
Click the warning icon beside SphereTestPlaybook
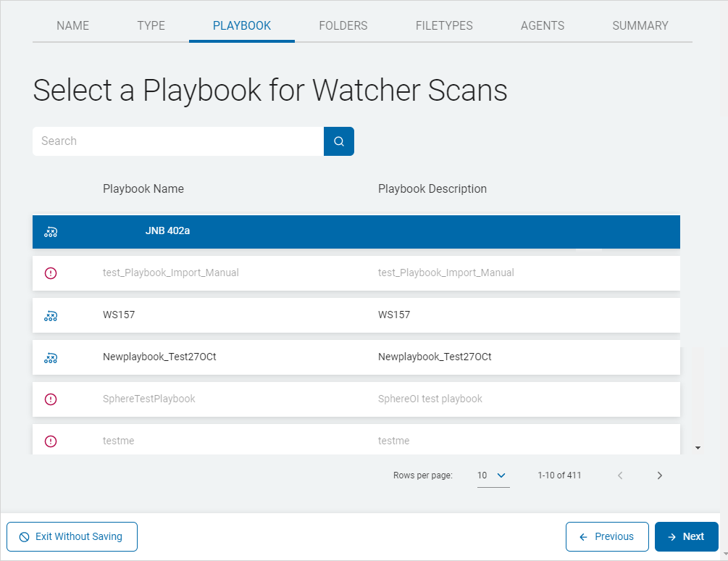coord(51,399)
